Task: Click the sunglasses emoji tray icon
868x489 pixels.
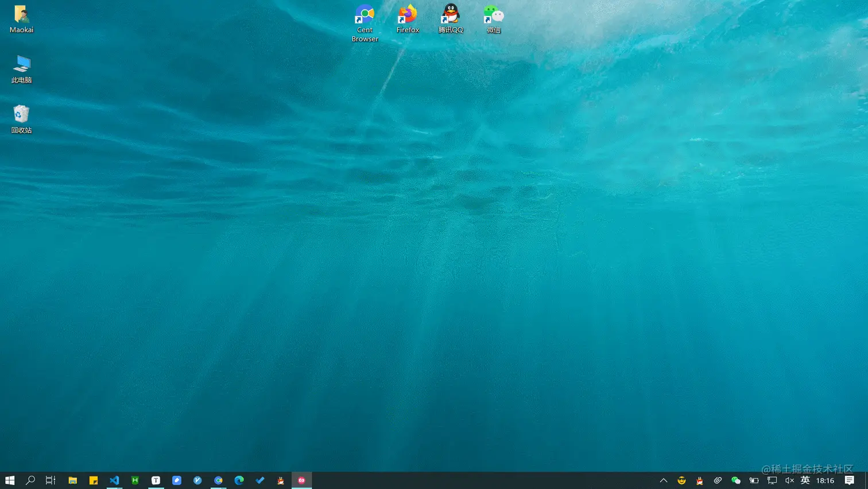Action: (x=681, y=480)
